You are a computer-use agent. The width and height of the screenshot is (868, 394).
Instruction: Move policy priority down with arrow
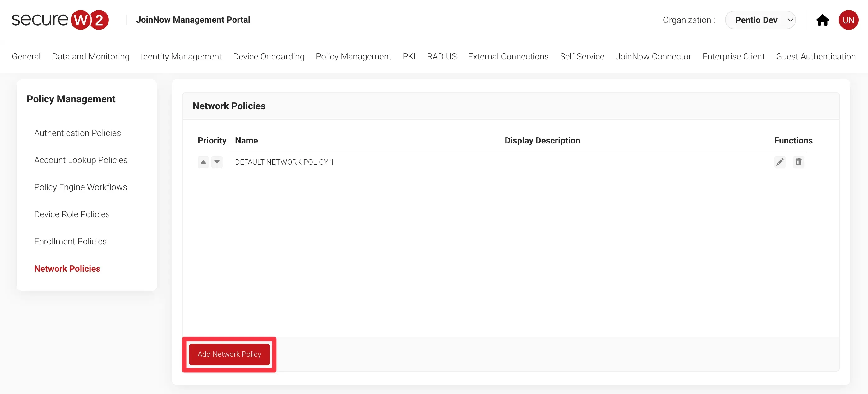click(217, 162)
